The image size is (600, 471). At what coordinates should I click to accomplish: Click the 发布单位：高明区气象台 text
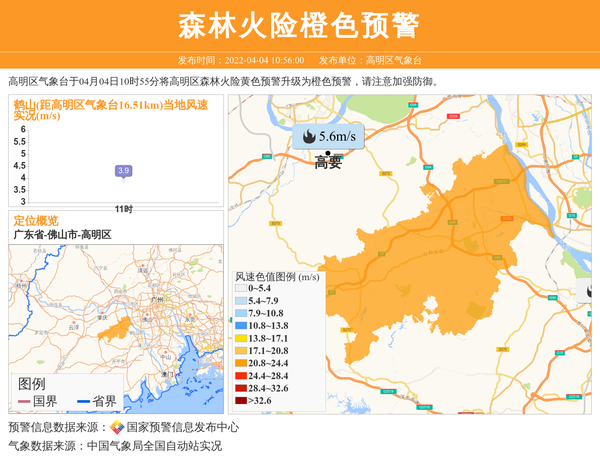pos(370,60)
